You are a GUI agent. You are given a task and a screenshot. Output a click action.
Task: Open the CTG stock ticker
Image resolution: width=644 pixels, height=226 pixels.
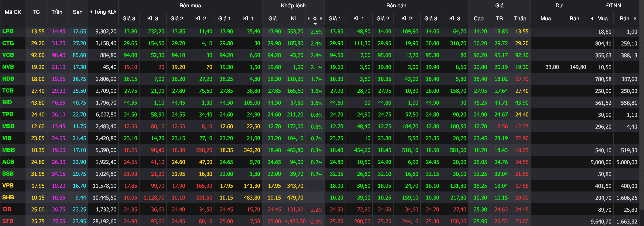[x=8, y=43]
